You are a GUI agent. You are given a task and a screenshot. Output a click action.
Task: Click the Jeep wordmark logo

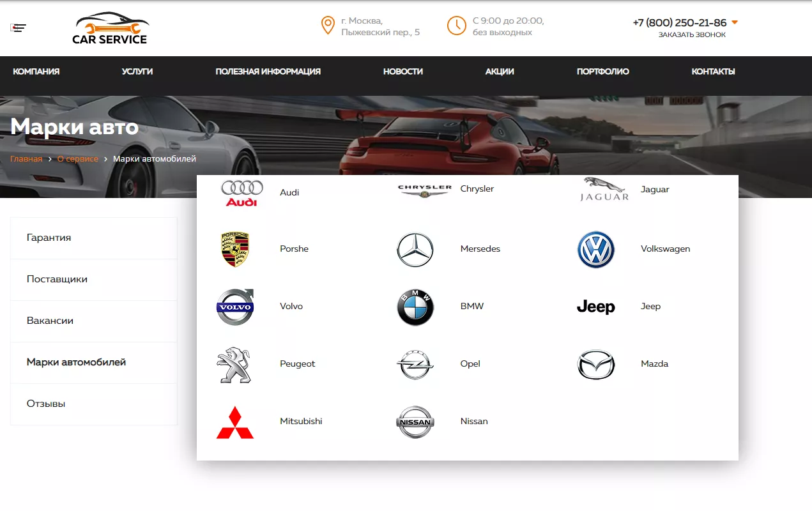click(x=595, y=307)
